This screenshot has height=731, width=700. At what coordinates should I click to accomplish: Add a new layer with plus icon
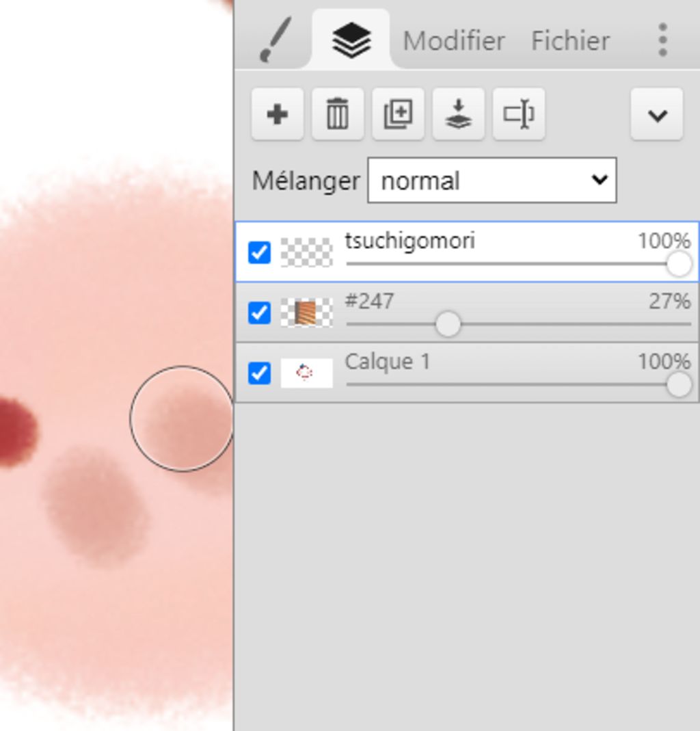click(x=277, y=114)
